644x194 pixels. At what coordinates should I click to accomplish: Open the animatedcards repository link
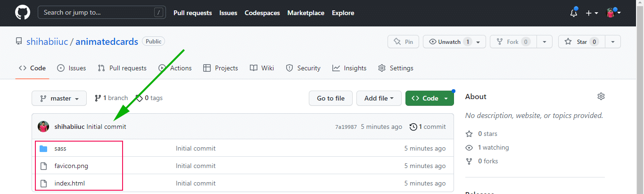coord(107,42)
